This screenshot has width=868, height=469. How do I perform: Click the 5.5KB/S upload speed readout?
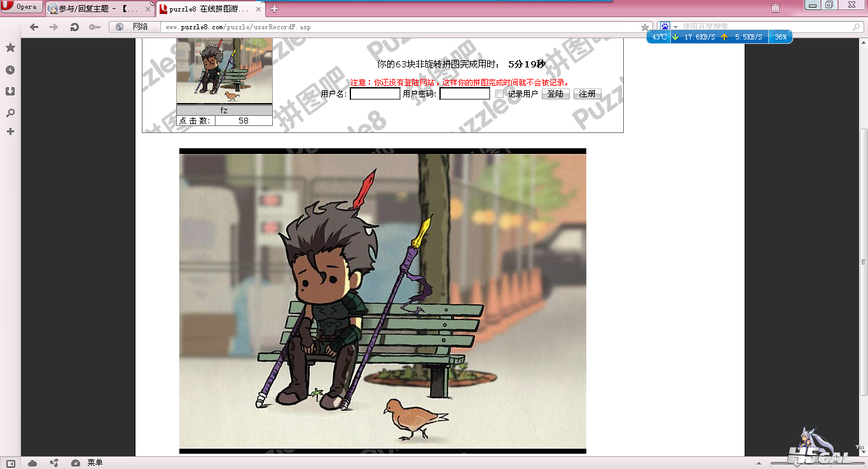click(748, 37)
